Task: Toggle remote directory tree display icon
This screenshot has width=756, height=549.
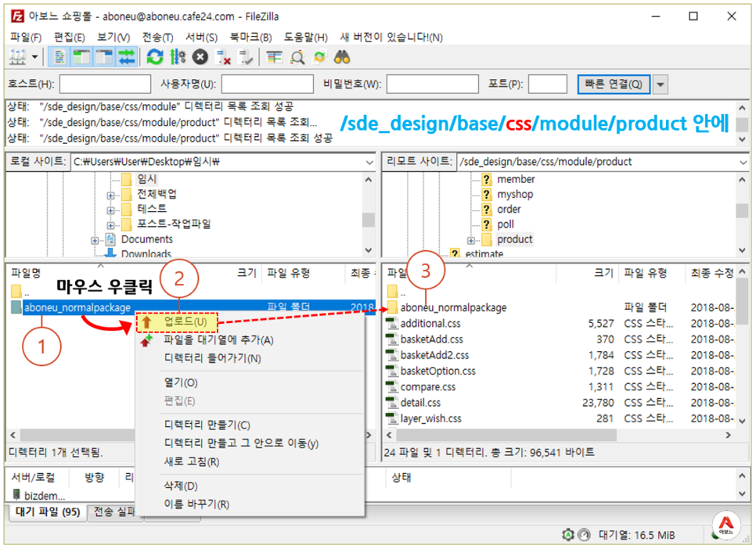Action: pyautogui.click(x=104, y=57)
